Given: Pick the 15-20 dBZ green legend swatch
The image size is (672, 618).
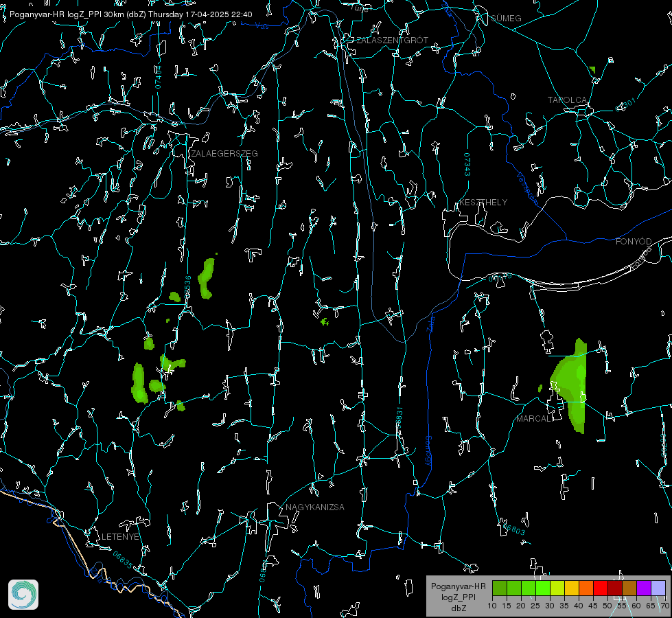Looking at the screenshot, I should (x=514, y=588).
